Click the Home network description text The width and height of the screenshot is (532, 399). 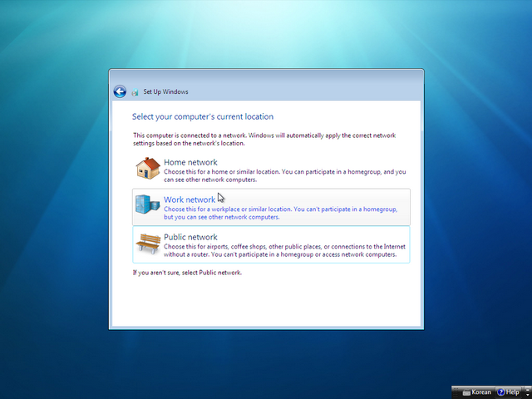pos(284,175)
